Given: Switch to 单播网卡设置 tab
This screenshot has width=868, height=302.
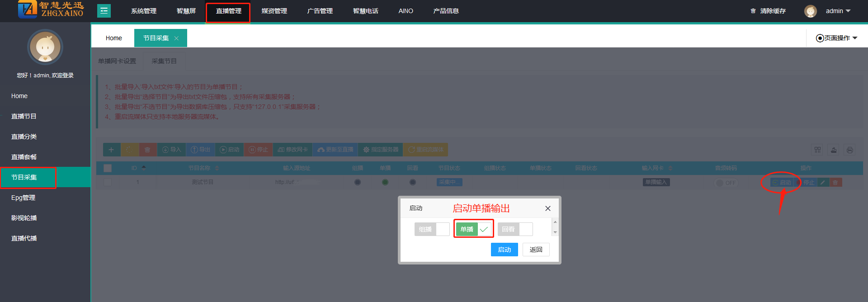Looking at the screenshot, I should (x=117, y=61).
